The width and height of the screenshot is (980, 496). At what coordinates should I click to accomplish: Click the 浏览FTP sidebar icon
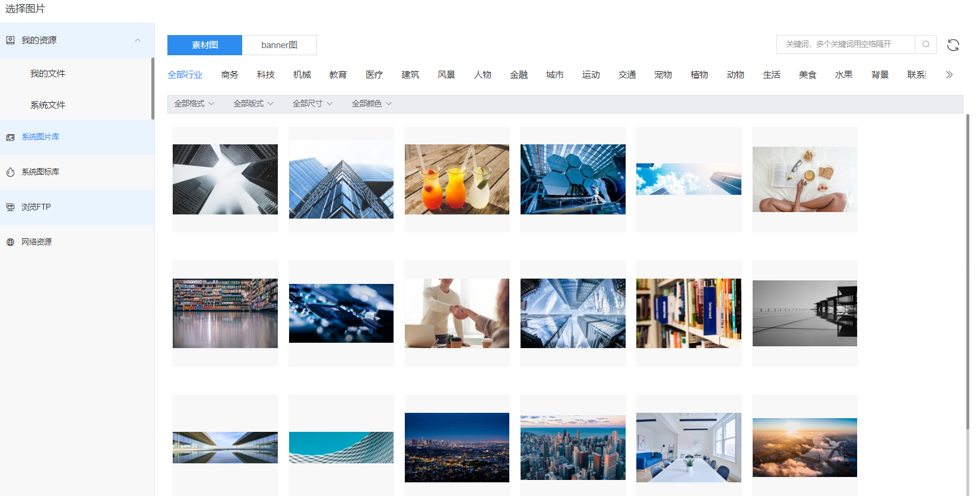coord(10,207)
